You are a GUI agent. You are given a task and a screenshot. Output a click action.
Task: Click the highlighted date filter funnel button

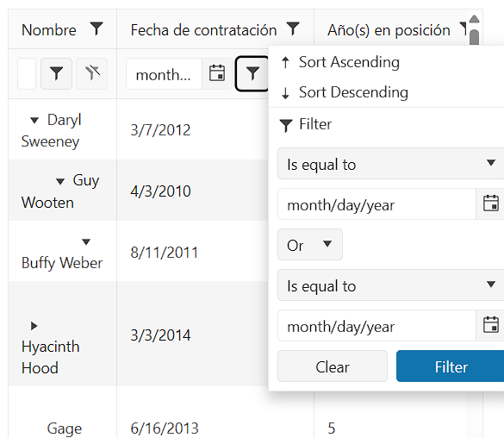(x=252, y=73)
